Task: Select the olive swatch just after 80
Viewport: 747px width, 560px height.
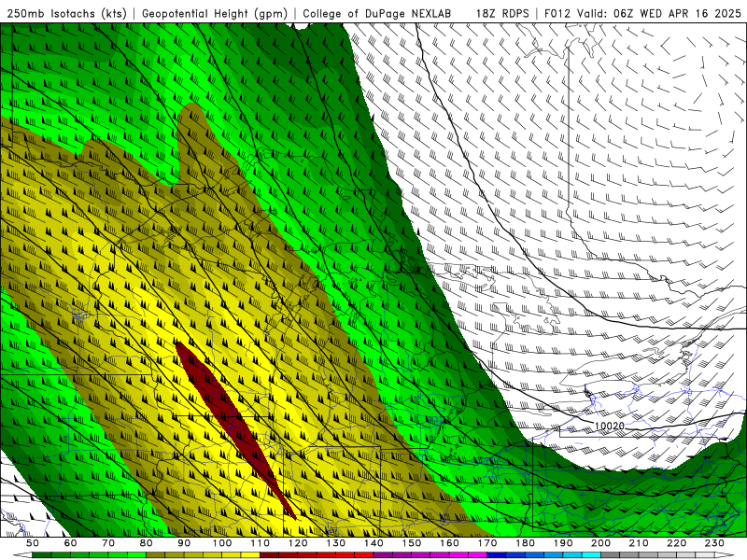Action: pos(155,554)
